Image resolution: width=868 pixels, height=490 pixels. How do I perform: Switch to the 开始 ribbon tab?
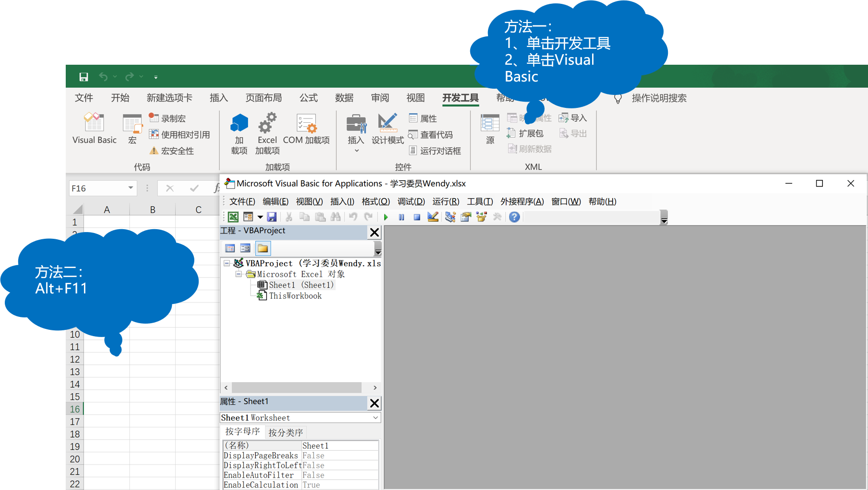click(x=120, y=98)
